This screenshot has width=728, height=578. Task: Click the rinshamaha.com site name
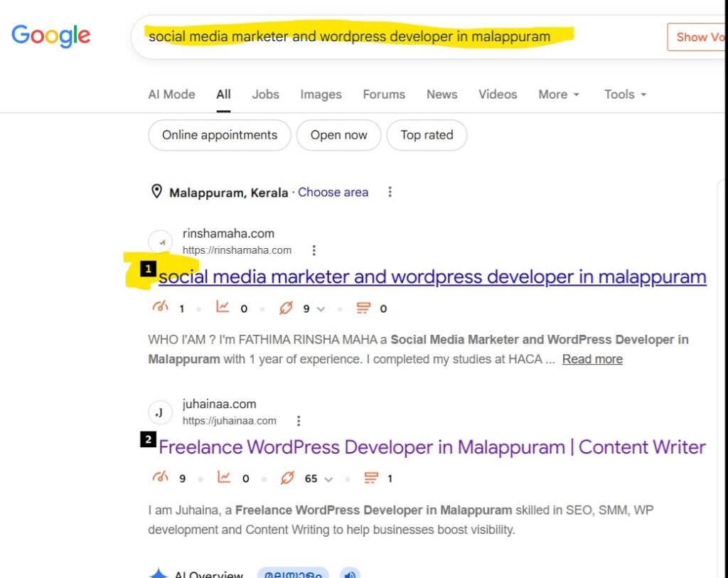pyautogui.click(x=228, y=233)
